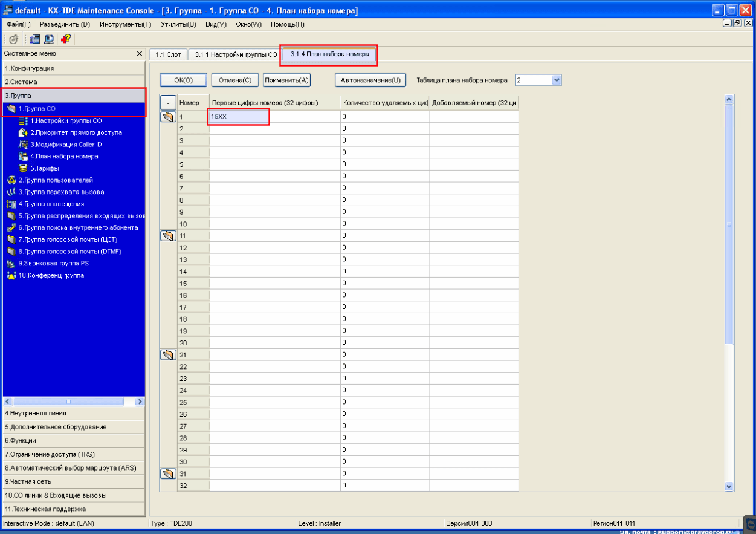Click the User Group icon
The image size is (756, 534).
click(10, 180)
